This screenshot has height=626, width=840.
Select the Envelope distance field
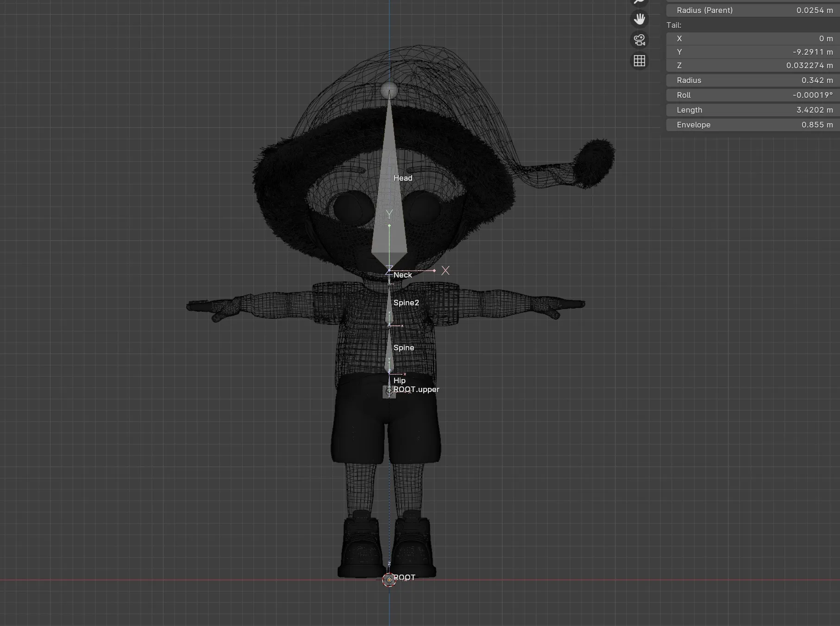(753, 125)
